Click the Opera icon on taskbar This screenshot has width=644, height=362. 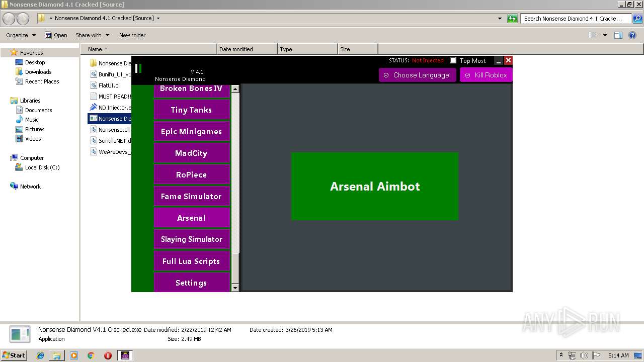108,355
